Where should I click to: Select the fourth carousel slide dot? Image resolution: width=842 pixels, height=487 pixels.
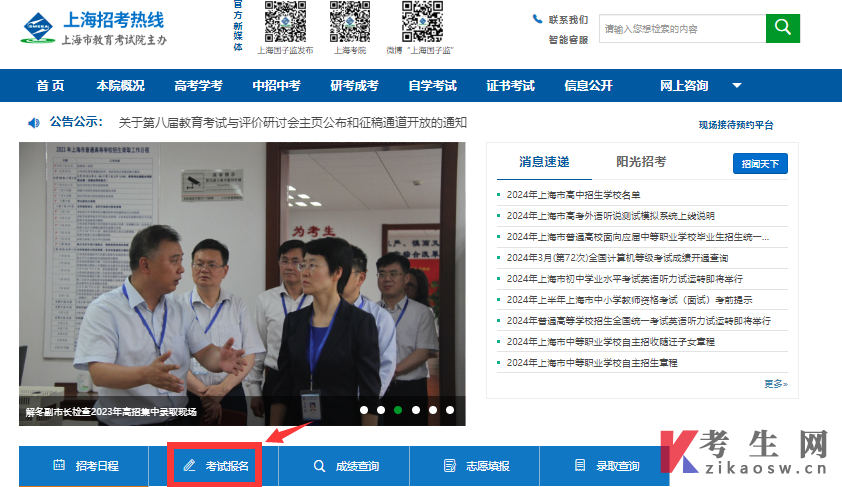point(416,410)
